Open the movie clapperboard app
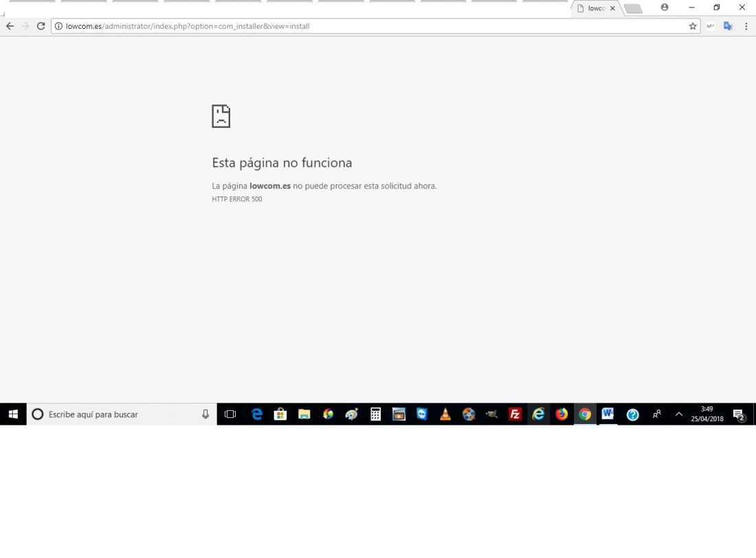Screen dimensions: 756x558 click(399, 414)
